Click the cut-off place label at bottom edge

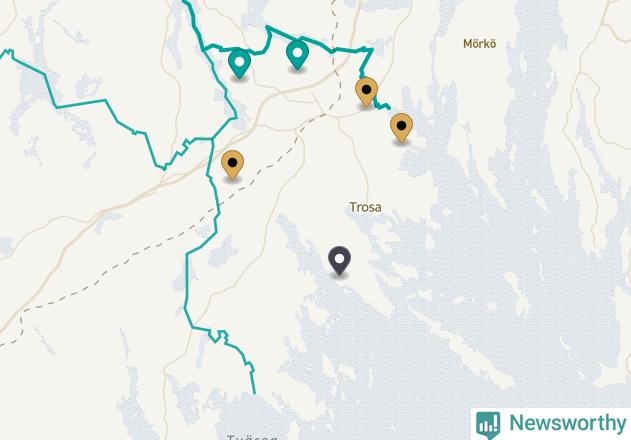coord(252,437)
